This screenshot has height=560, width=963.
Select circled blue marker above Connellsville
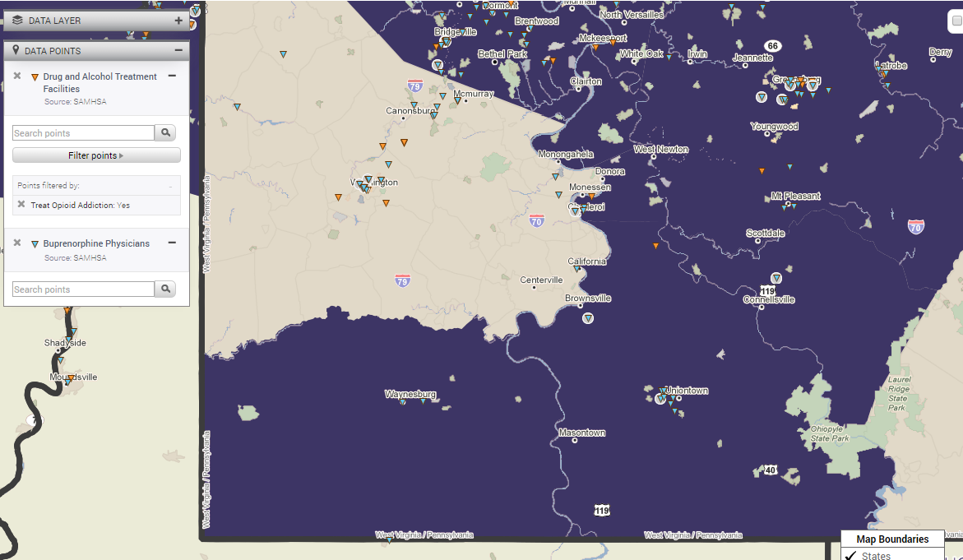click(776, 278)
